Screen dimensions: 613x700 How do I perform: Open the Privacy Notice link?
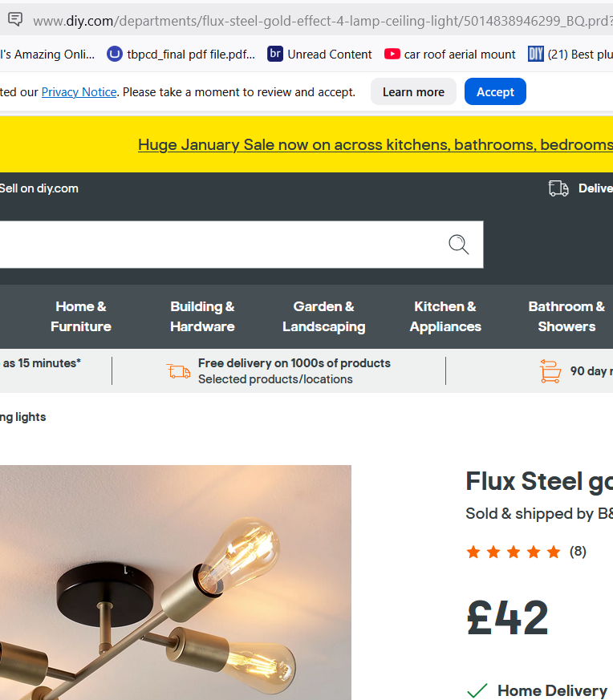point(79,92)
